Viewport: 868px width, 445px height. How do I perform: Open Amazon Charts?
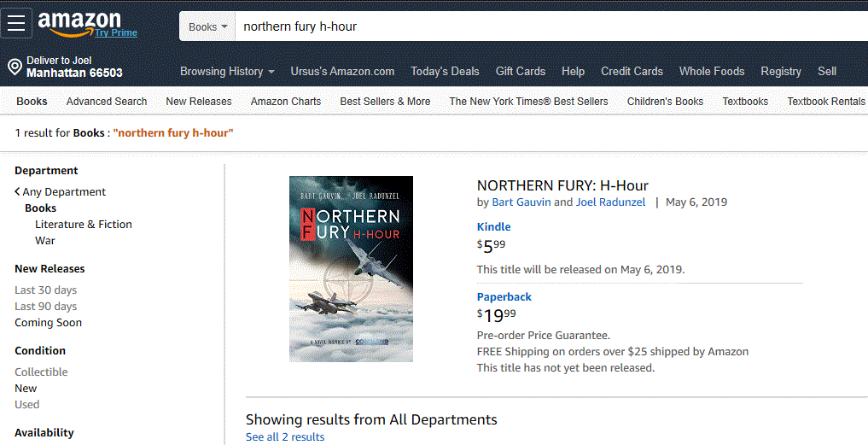coord(286,102)
